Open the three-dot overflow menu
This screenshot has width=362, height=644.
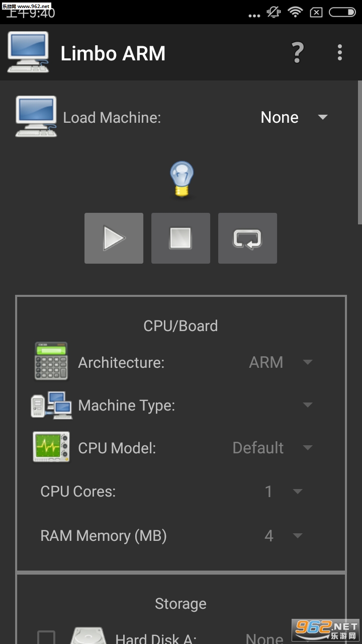[x=340, y=52]
